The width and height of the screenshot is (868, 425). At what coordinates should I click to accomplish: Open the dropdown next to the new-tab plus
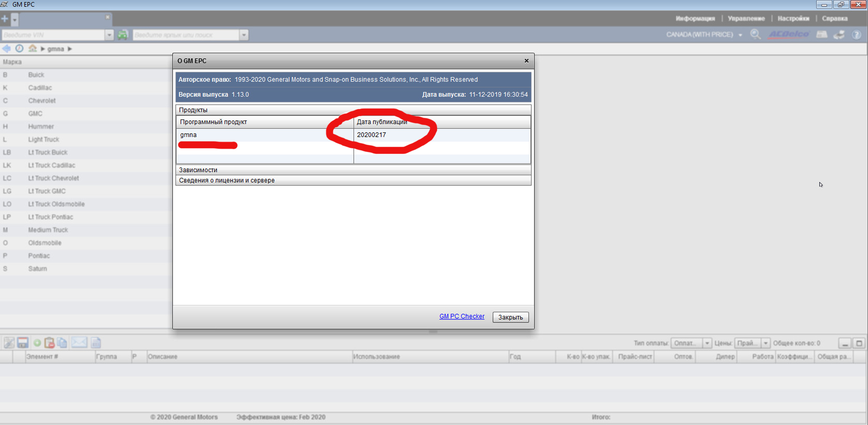pyautogui.click(x=14, y=19)
